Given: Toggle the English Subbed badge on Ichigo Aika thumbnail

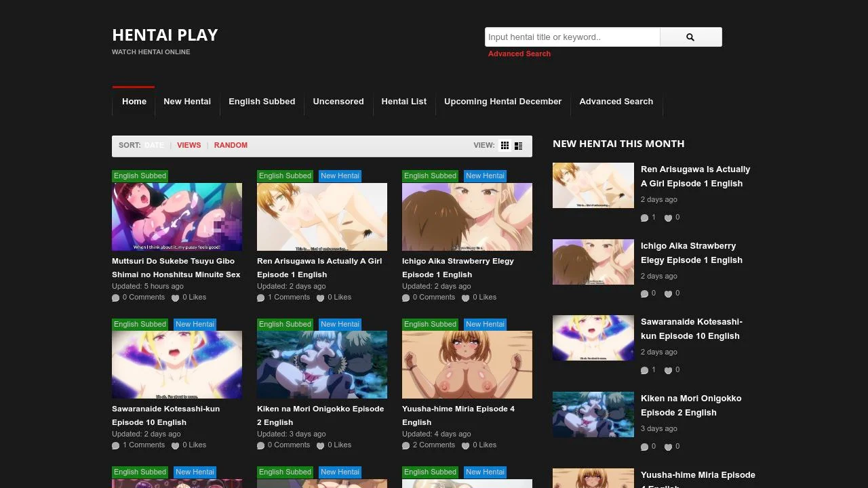Looking at the screenshot, I should (x=429, y=176).
